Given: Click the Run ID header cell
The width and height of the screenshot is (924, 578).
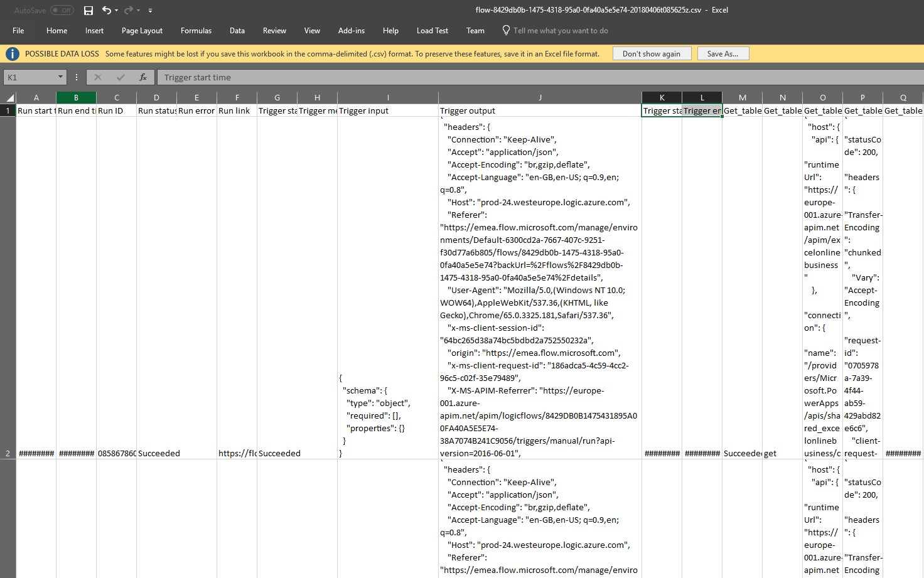Looking at the screenshot, I should click(116, 110).
